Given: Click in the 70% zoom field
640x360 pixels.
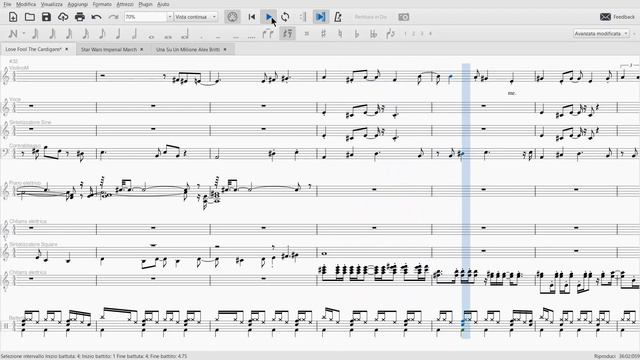Looking at the screenshot, I should [146, 17].
